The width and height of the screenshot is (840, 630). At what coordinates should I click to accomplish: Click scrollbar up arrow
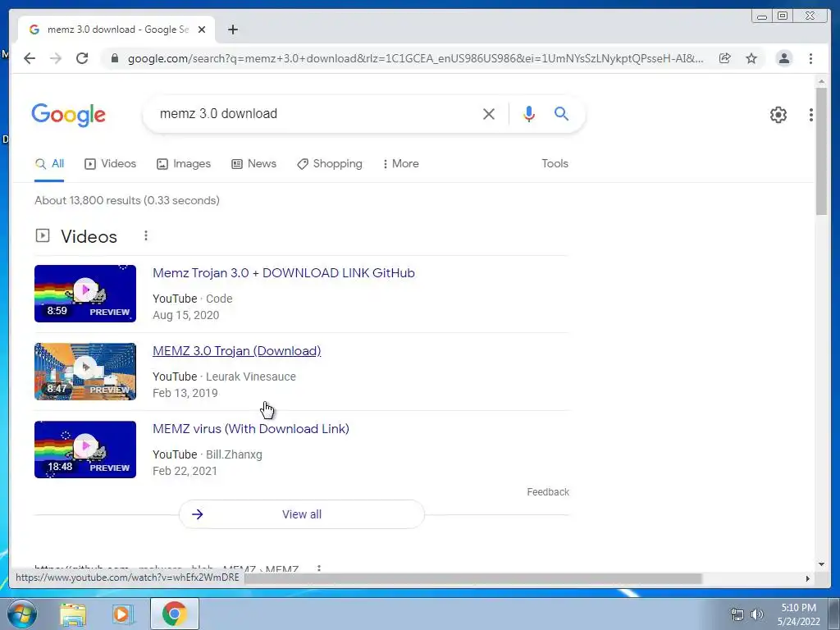[x=821, y=81]
